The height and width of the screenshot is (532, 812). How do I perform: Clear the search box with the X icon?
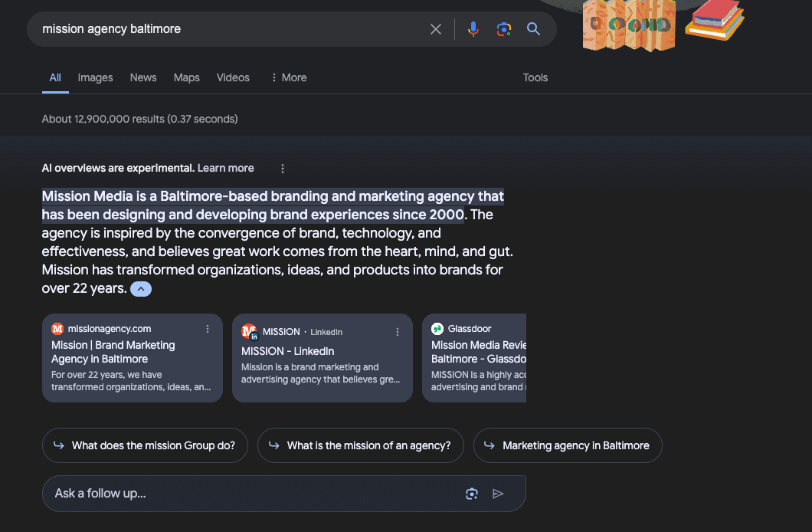pyautogui.click(x=436, y=29)
